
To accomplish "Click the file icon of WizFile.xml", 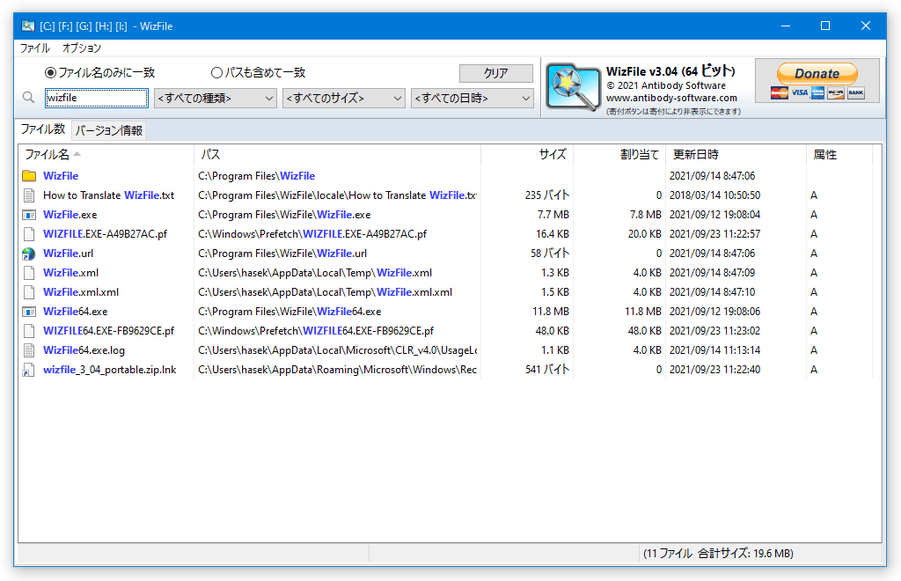I will (29, 273).
